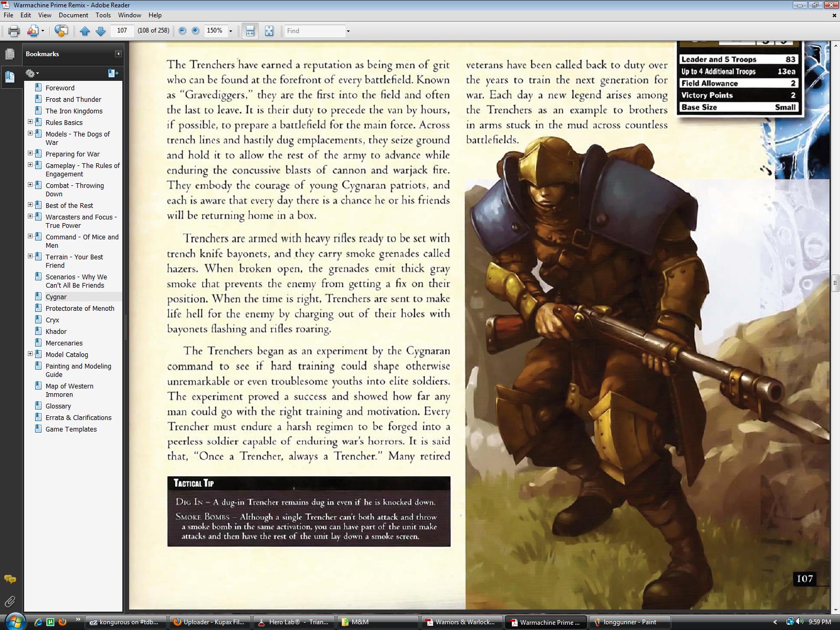840x630 pixels.
Task: Select the Bookmarks panel icon
Action: coord(9,77)
